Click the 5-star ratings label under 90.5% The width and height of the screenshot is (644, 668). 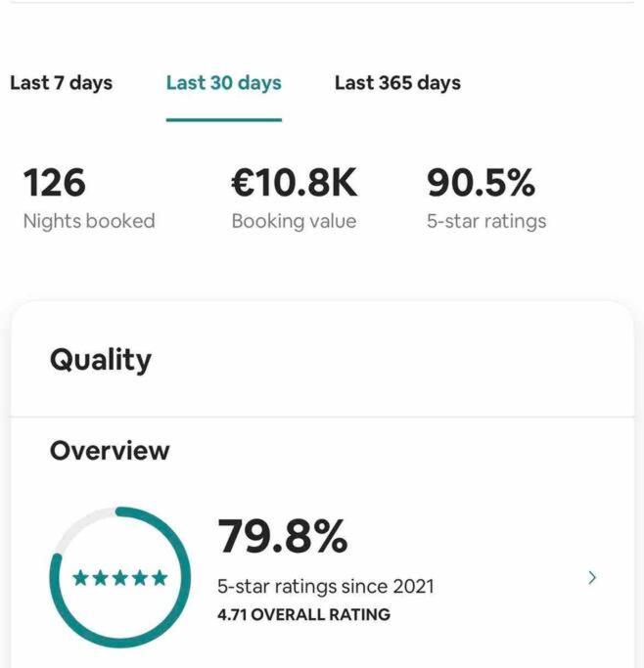pos(485,221)
